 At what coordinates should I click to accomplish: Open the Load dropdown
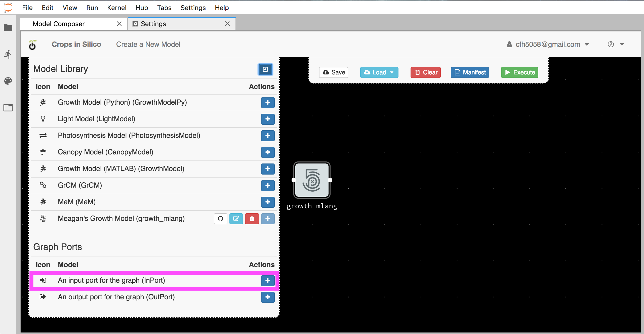click(379, 72)
